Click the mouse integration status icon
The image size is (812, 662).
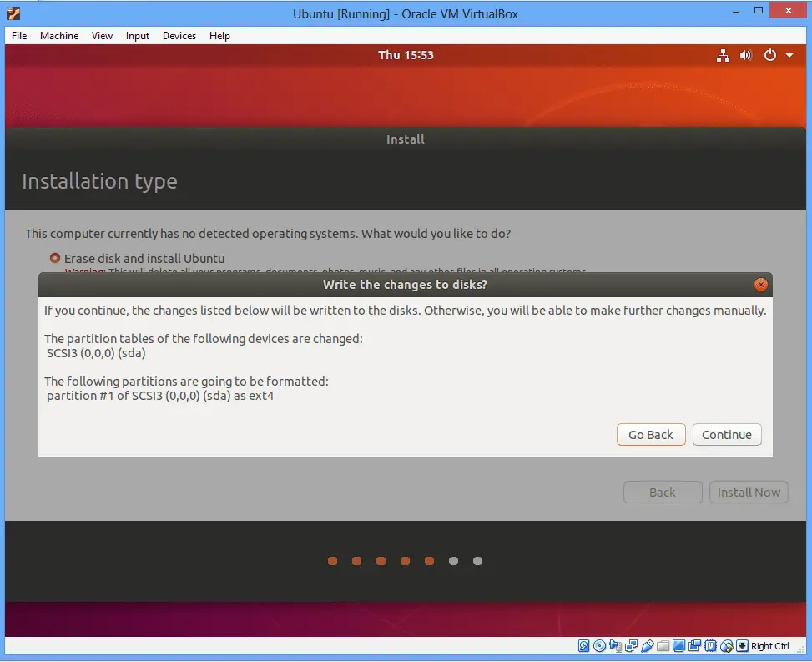(x=727, y=646)
